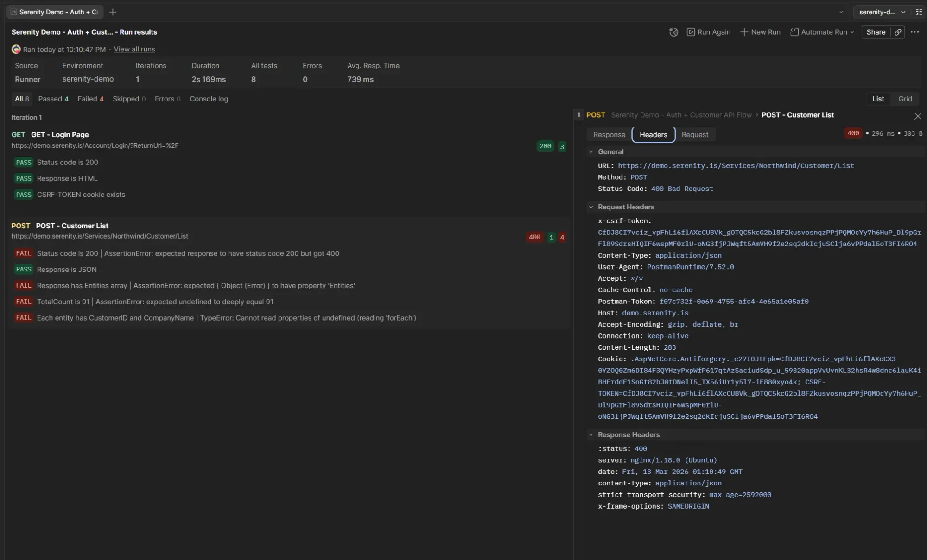
Task: Click the View all runs link
Action: tap(134, 49)
